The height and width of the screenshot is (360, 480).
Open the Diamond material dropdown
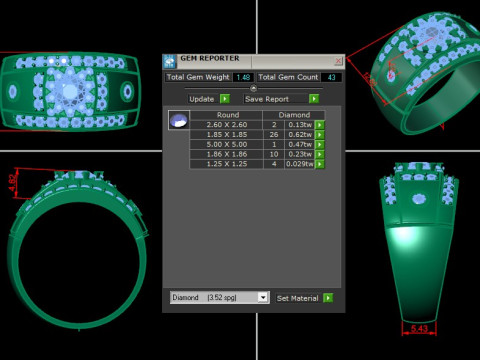(x=263, y=297)
